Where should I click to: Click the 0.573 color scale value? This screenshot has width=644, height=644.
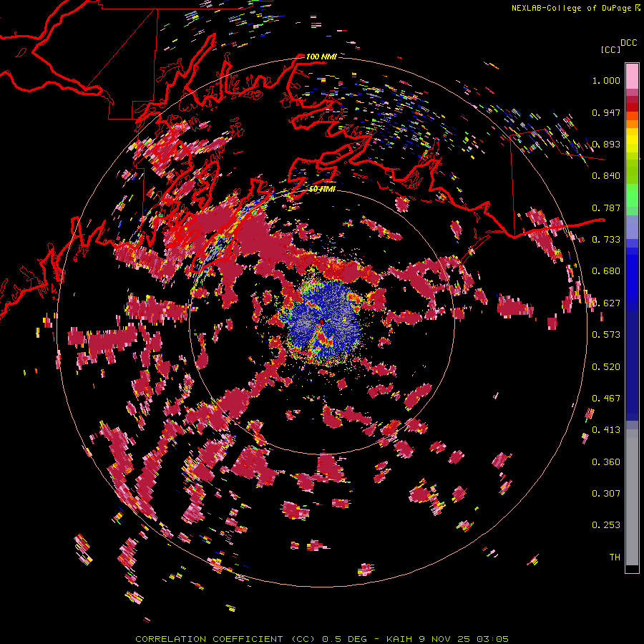(606, 335)
